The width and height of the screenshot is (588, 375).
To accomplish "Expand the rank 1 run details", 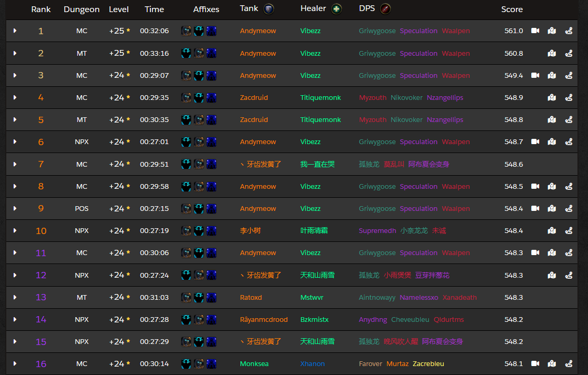I will click(15, 31).
